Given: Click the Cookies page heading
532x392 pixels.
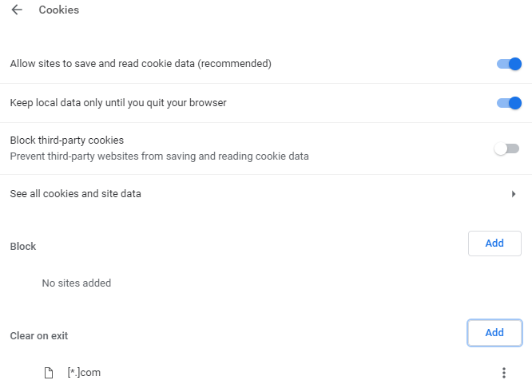Looking at the screenshot, I should pos(59,10).
